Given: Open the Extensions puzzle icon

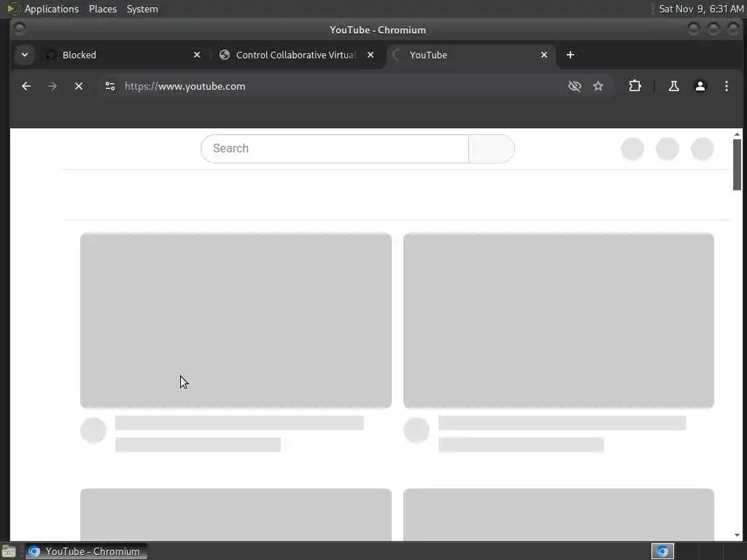Looking at the screenshot, I should coord(635,86).
